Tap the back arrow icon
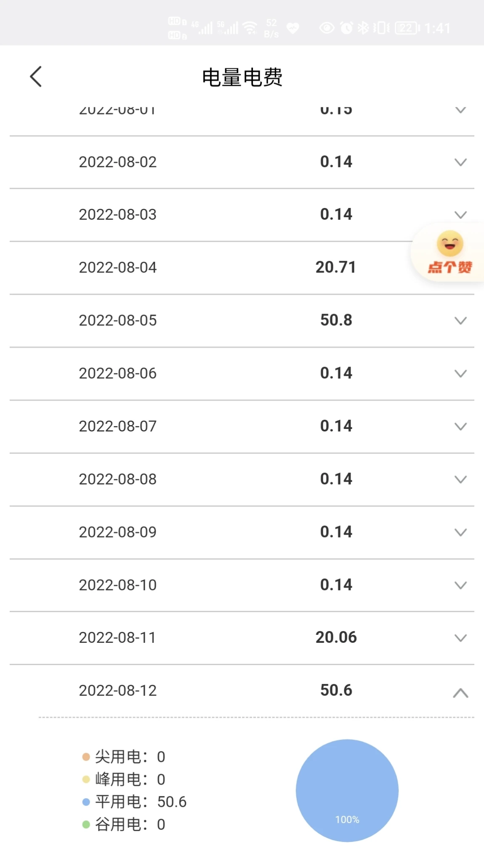484x868 pixels. click(36, 77)
